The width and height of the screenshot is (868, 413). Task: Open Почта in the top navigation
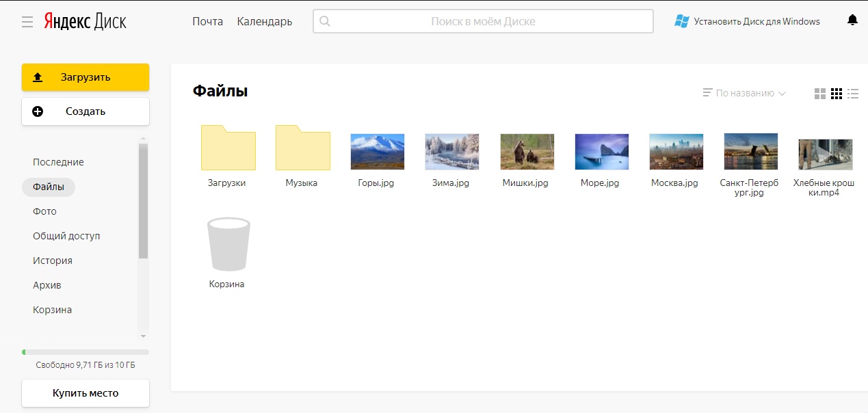pyautogui.click(x=207, y=21)
